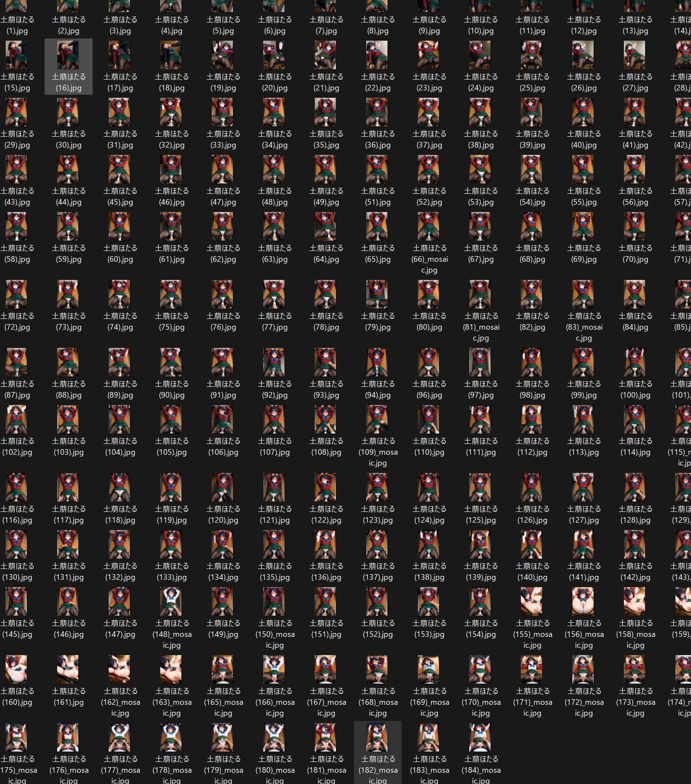
Task: Click the file name 土萠ほたる (169)_mosaic.jpg
Action: [429, 702]
